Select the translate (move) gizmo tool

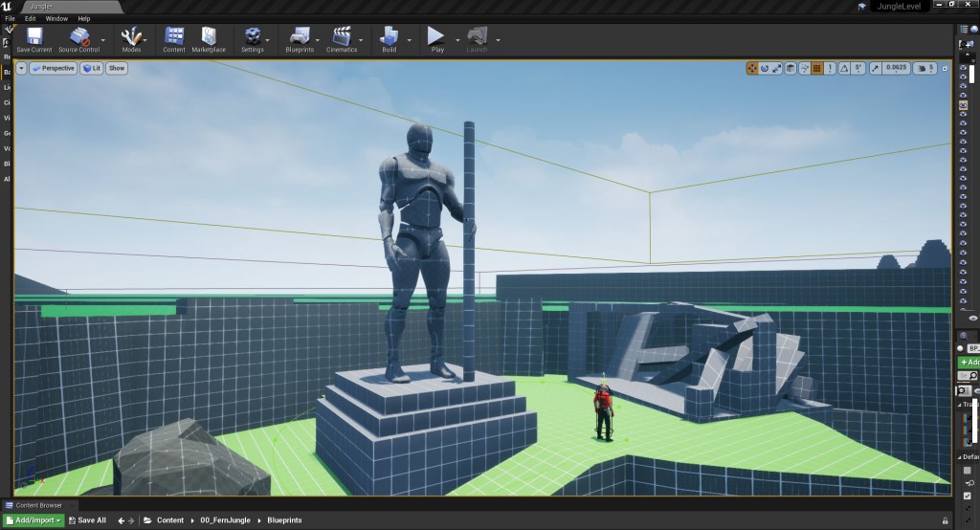[x=751, y=68]
